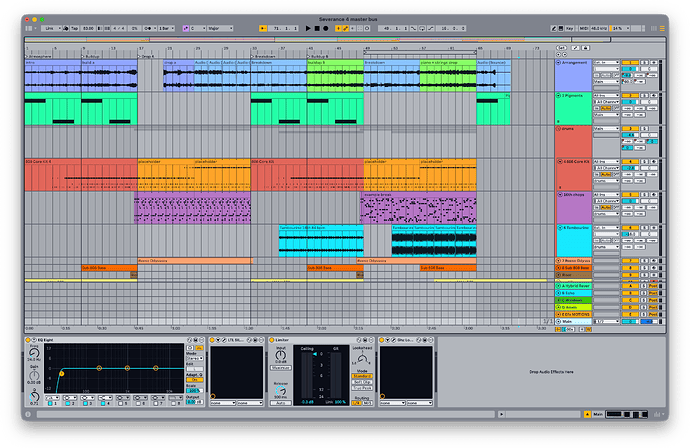690x448 pixels.
Task: Unfold the 7 Reese Odyssey track
Action: point(558,261)
